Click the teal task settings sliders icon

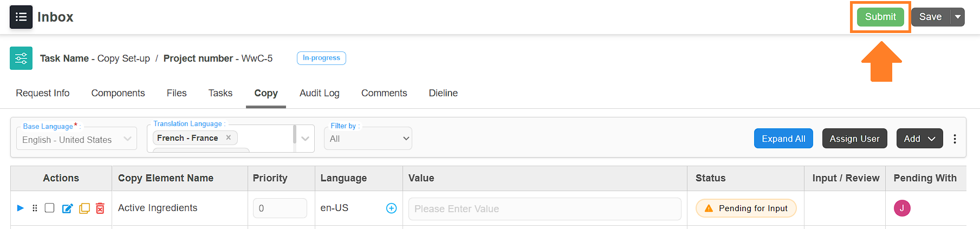(x=21, y=58)
